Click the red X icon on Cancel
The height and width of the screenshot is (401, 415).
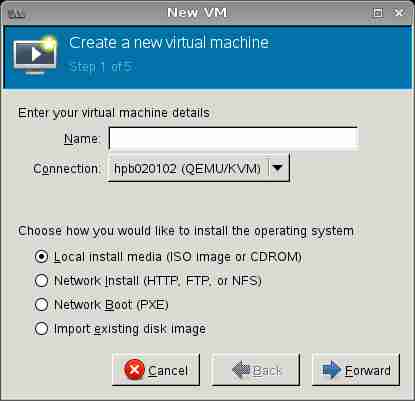point(134,370)
